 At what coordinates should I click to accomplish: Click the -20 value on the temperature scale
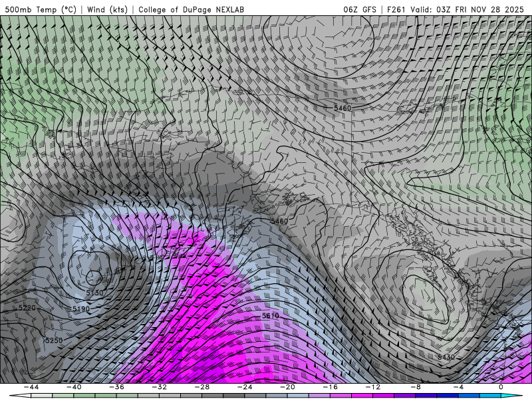(288, 387)
